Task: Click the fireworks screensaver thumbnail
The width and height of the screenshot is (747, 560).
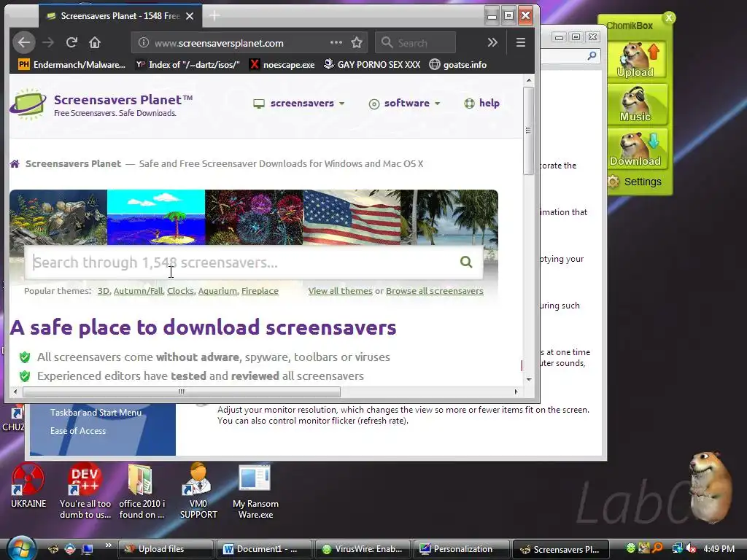Action: click(254, 217)
